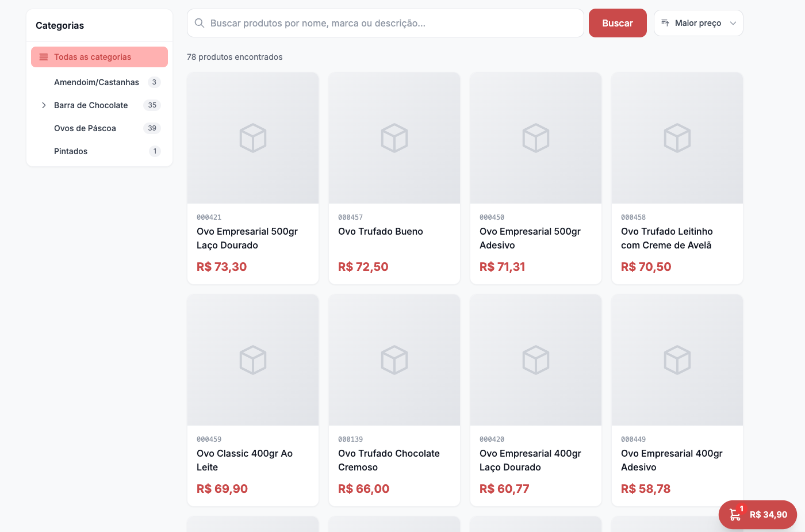Click box icon of Ovo Trufado Leitinho product
The image size is (805, 532).
[x=677, y=138]
